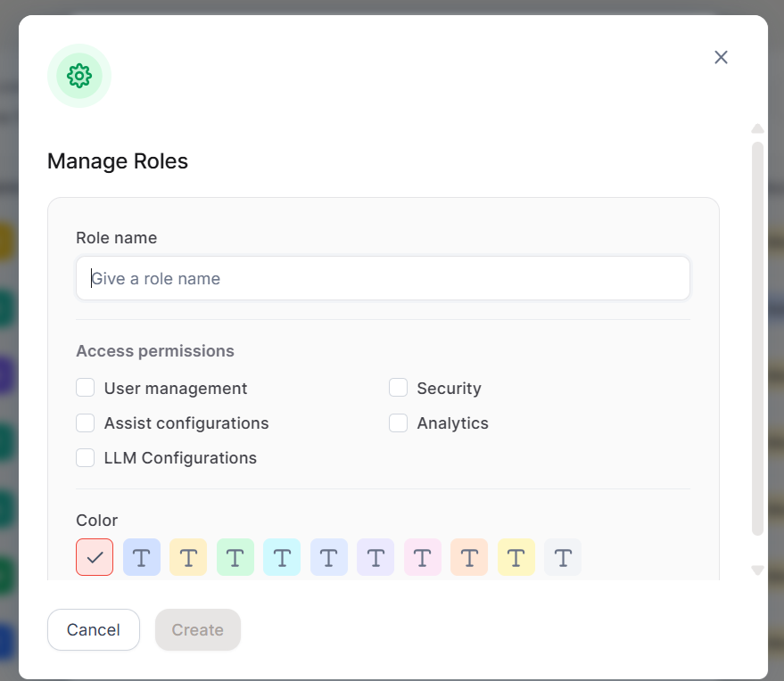Check the Security permission box
The image size is (784, 681).
pyautogui.click(x=398, y=387)
